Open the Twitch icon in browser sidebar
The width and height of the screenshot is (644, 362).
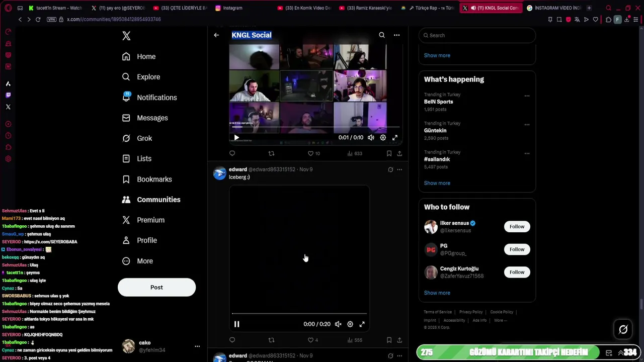point(8,95)
